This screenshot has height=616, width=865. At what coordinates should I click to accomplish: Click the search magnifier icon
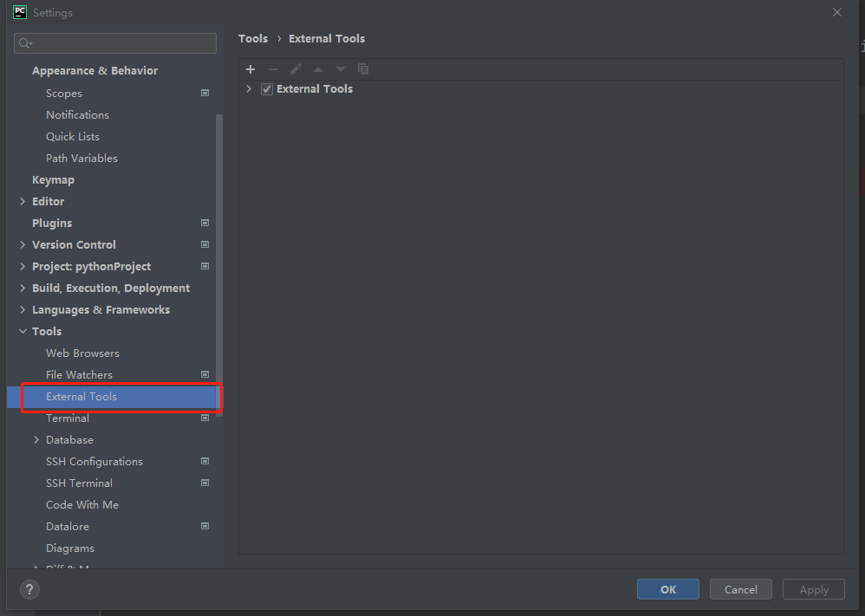point(25,43)
